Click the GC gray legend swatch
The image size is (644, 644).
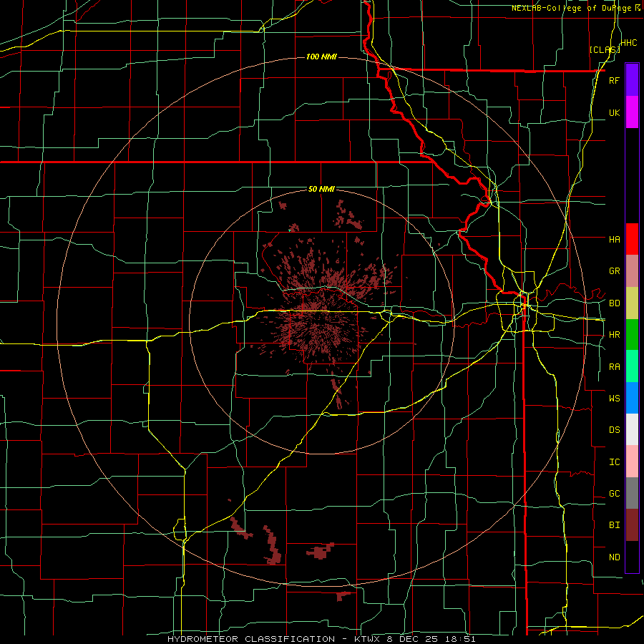click(x=632, y=493)
